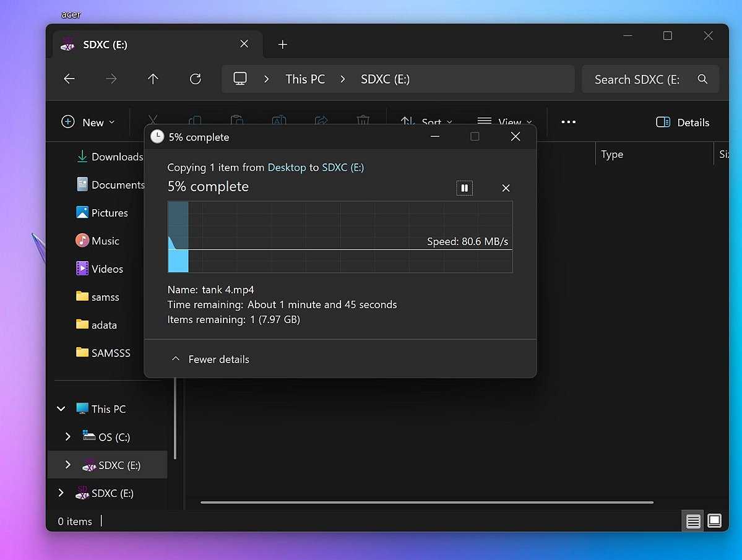This screenshot has height=560, width=742.
Task: Go back using the back arrow
Action: (69, 79)
